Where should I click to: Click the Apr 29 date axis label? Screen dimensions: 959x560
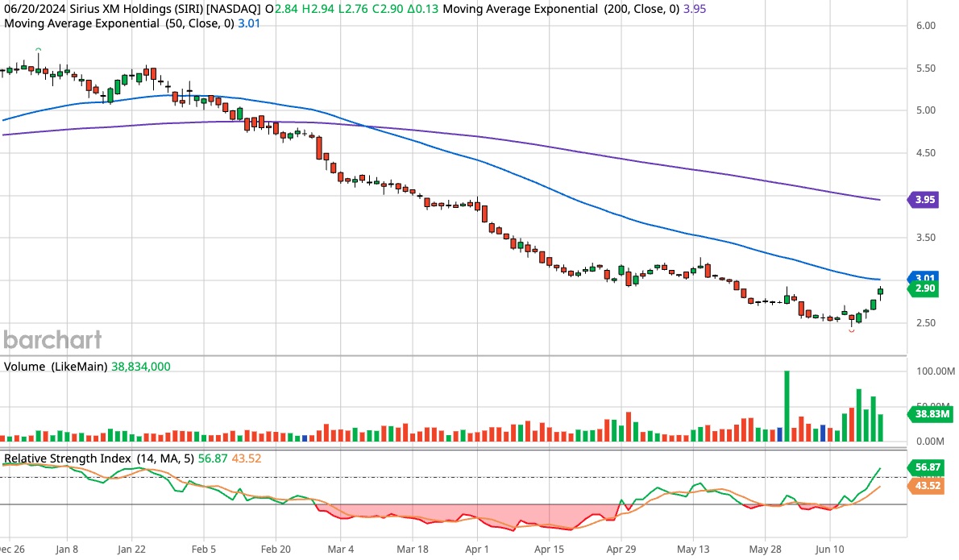point(621,549)
